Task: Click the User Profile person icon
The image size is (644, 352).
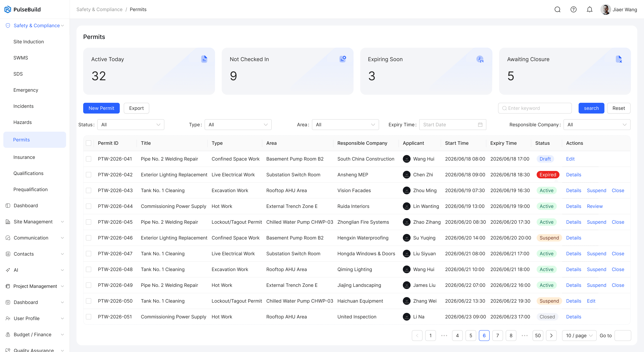Action: [8, 318]
